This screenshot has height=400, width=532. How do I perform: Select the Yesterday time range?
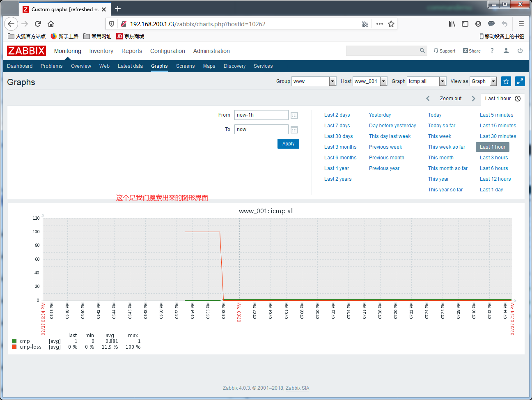(380, 115)
